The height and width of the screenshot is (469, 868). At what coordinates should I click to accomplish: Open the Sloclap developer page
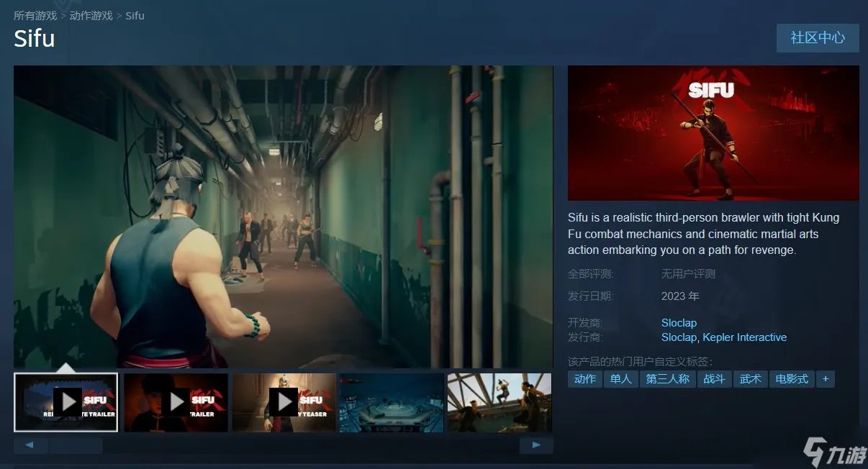(678, 322)
